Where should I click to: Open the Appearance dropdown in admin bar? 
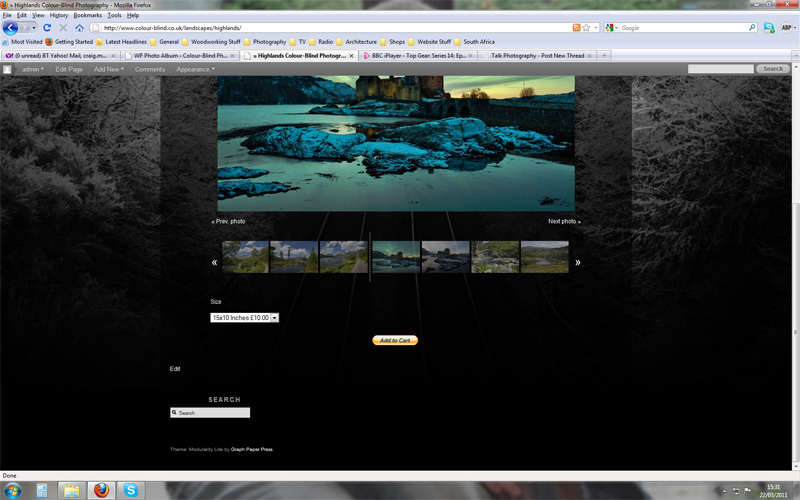coord(195,69)
